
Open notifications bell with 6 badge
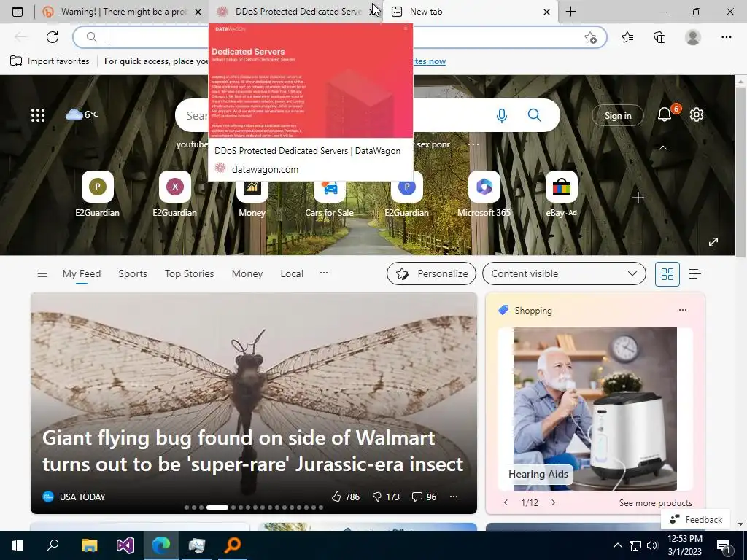(665, 114)
